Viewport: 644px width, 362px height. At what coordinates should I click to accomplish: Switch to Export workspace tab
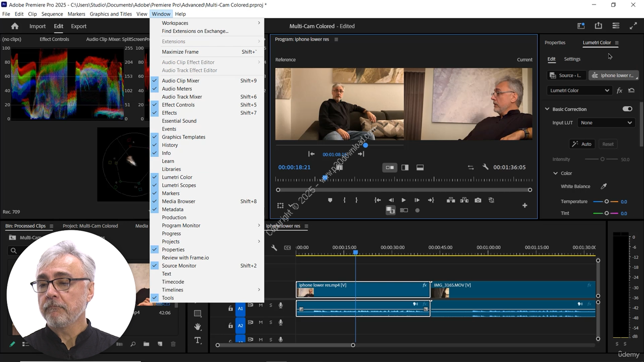[78, 26]
